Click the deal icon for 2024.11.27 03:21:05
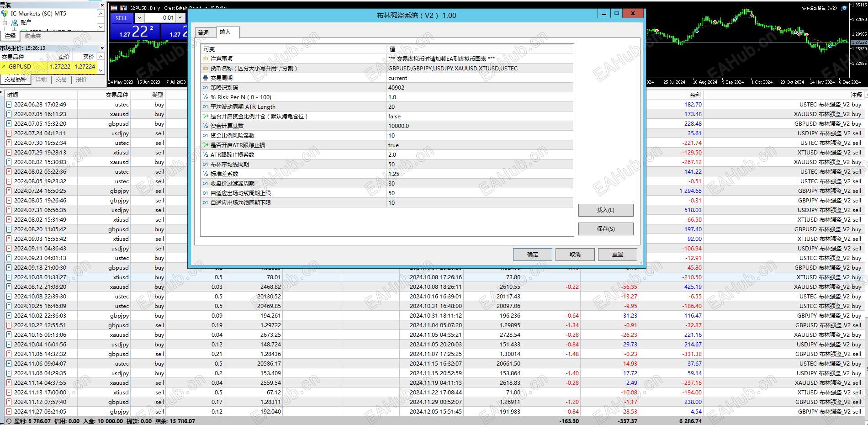The image size is (868, 425). pos(9,412)
